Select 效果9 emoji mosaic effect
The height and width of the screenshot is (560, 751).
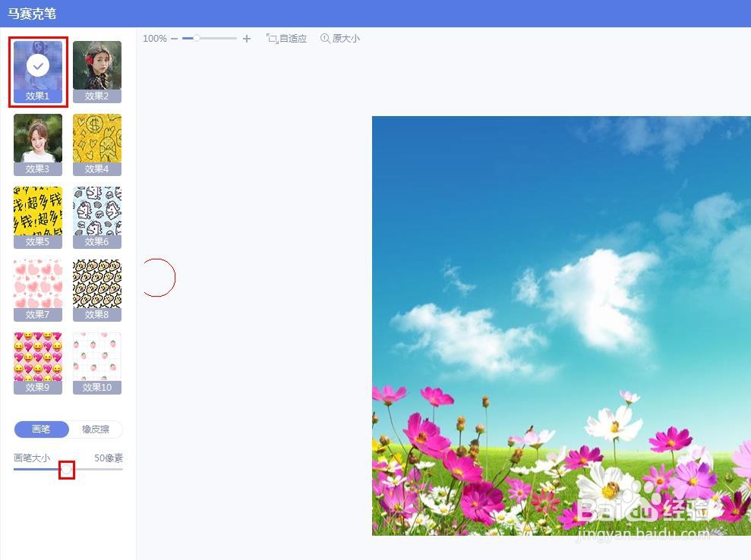pos(37,357)
